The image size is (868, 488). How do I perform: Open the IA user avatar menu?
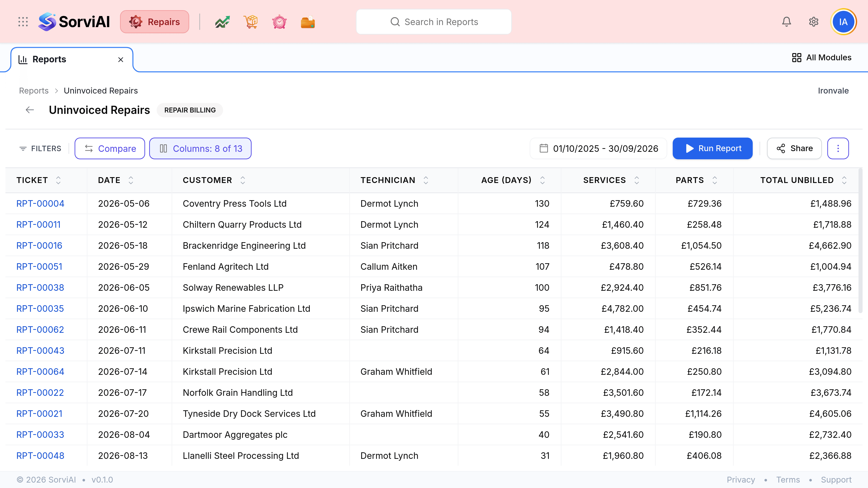tap(843, 22)
